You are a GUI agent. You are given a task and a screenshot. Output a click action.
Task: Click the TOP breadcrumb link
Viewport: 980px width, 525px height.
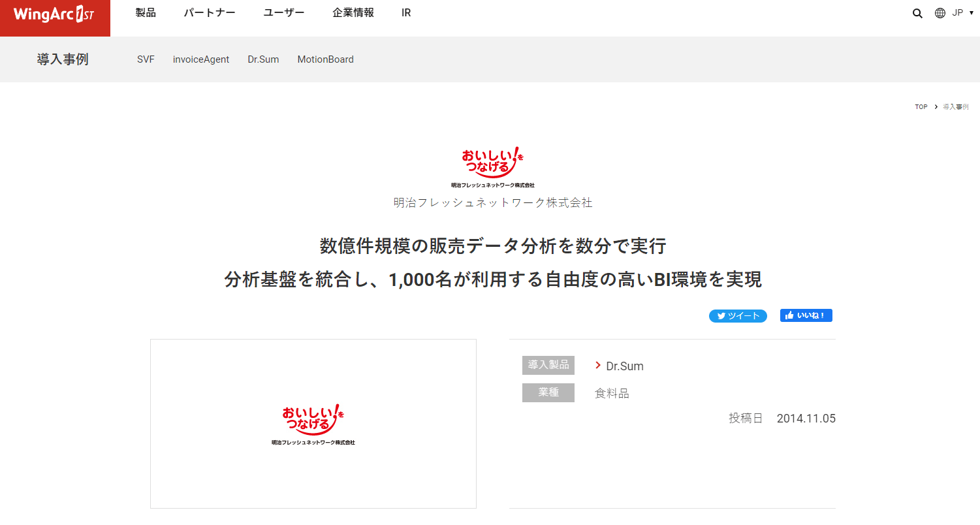click(921, 106)
